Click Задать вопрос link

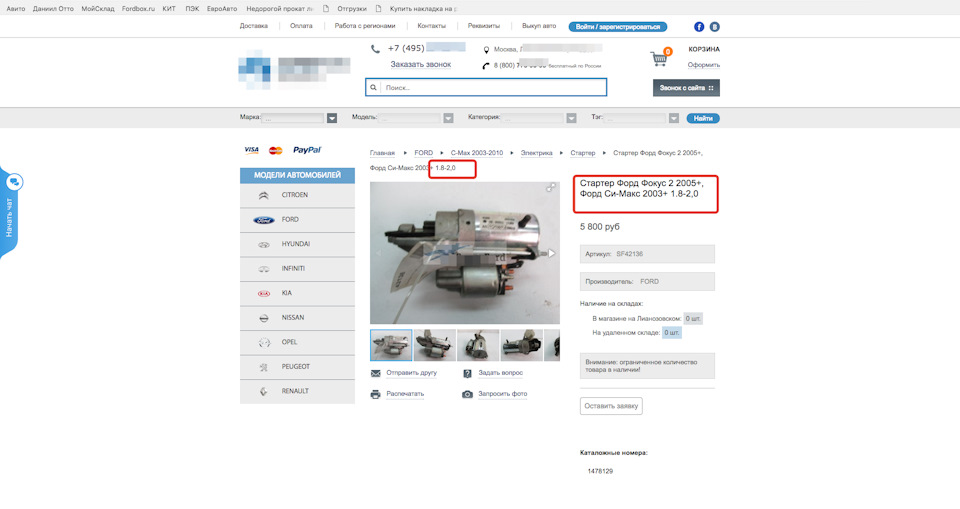501,373
